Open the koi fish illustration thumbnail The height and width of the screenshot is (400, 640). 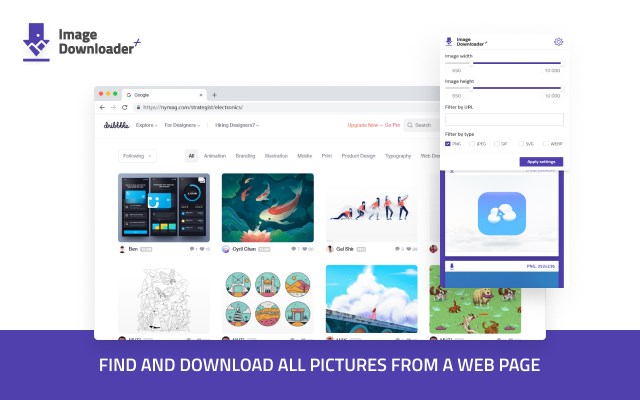coord(268,208)
